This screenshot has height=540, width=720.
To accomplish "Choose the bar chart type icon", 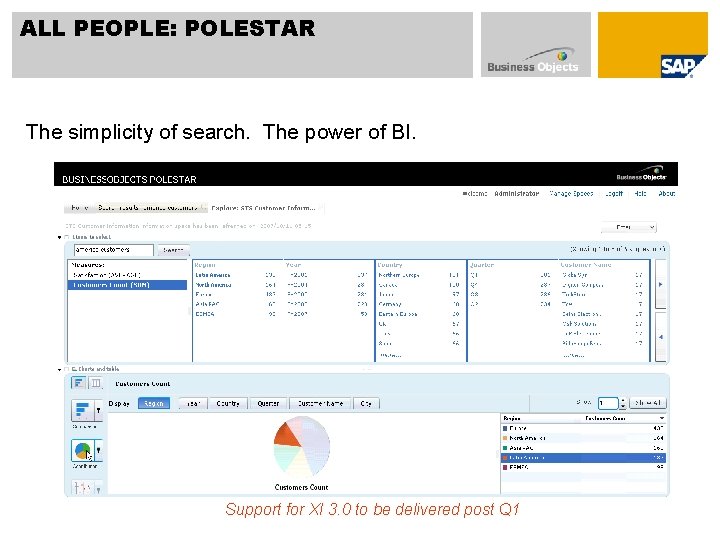I will click(x=82, y=410).
